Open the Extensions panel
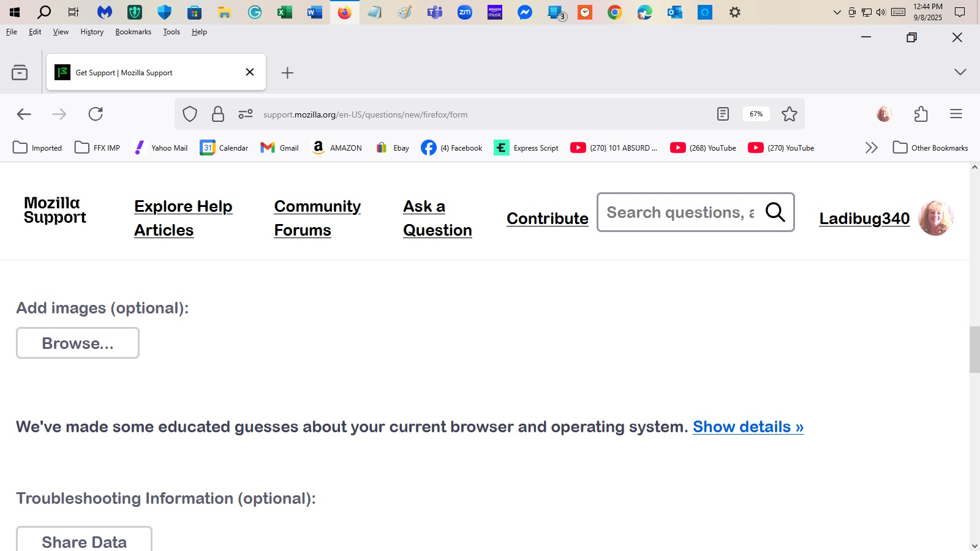The height and width of the screenshot is (551, 980). (921, 114)
